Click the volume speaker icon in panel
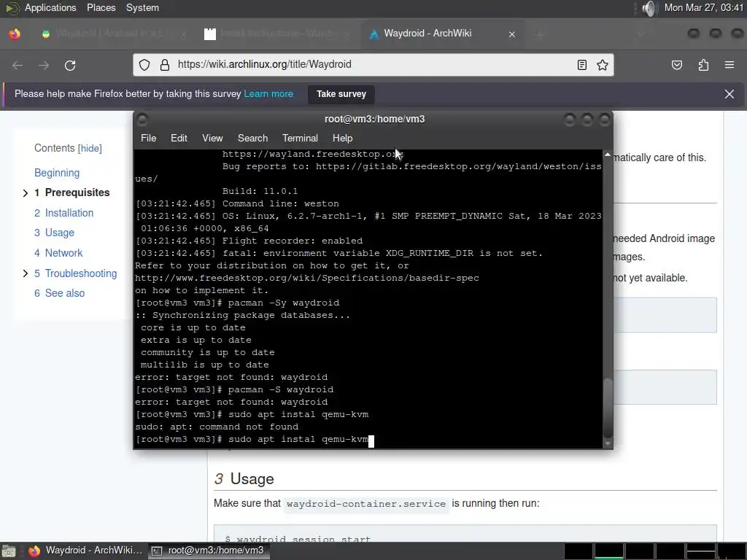The image size is (747, 560). 649,8
